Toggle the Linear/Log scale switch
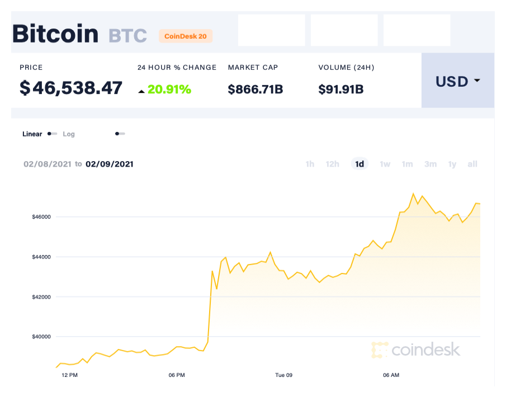Viewport: 506px width, 420px height. (52, 134)
